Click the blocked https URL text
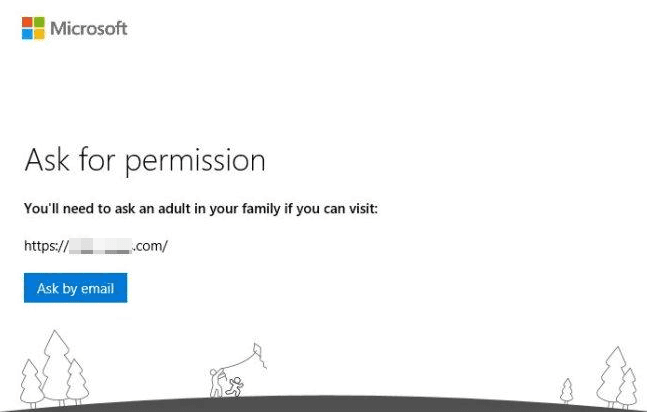Viewport: 647px width, 412px height. [95, 245]
